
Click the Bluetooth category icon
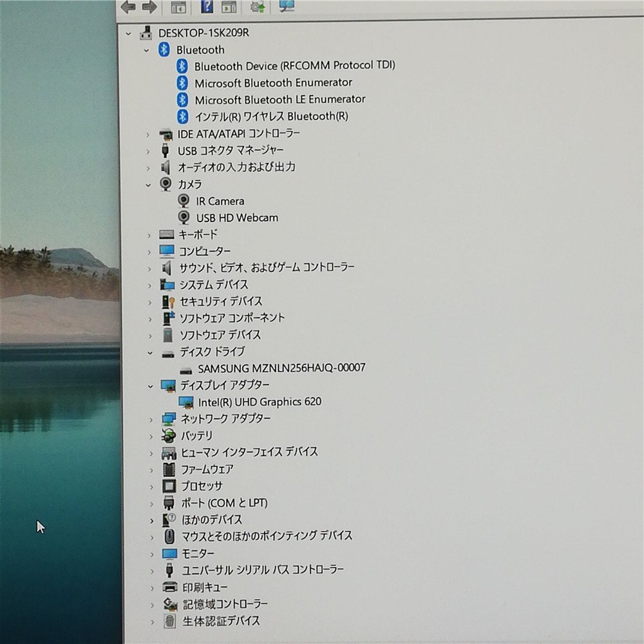163,50
